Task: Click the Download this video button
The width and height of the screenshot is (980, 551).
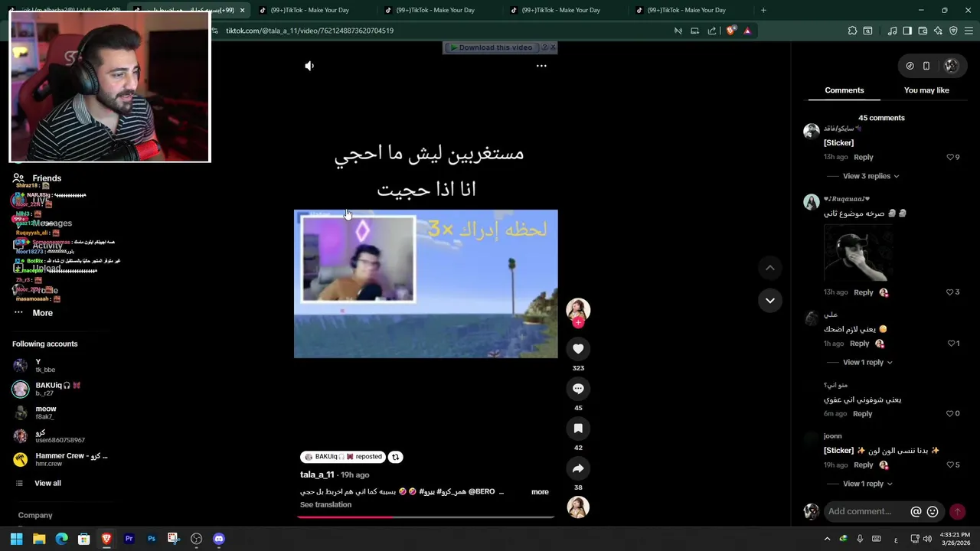Action: click(491, 47)
